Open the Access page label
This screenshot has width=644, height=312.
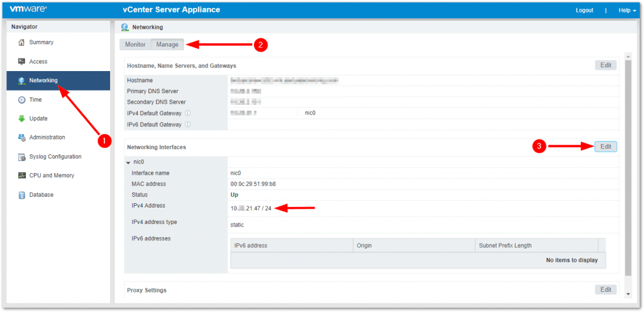pyautogui.click(x=38, y=62)
